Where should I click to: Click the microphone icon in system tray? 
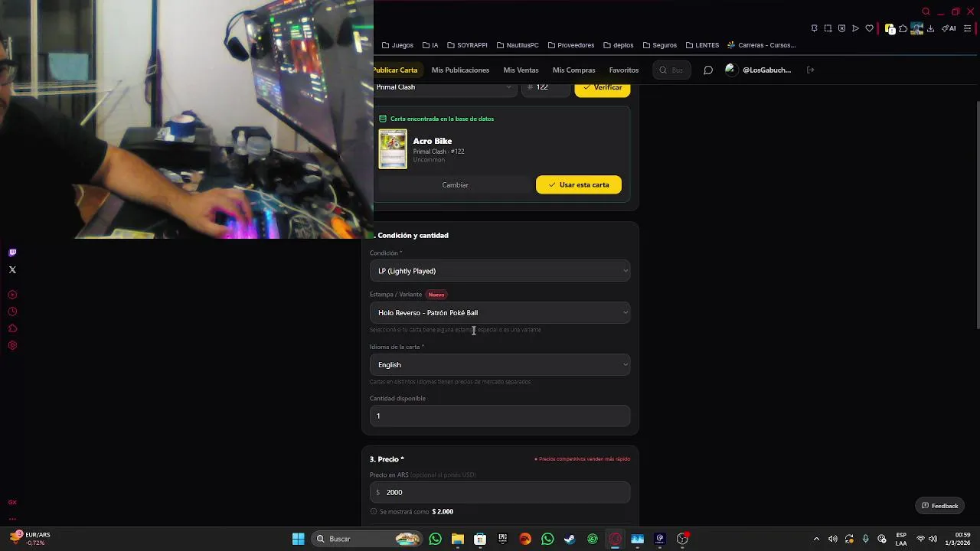866,539
